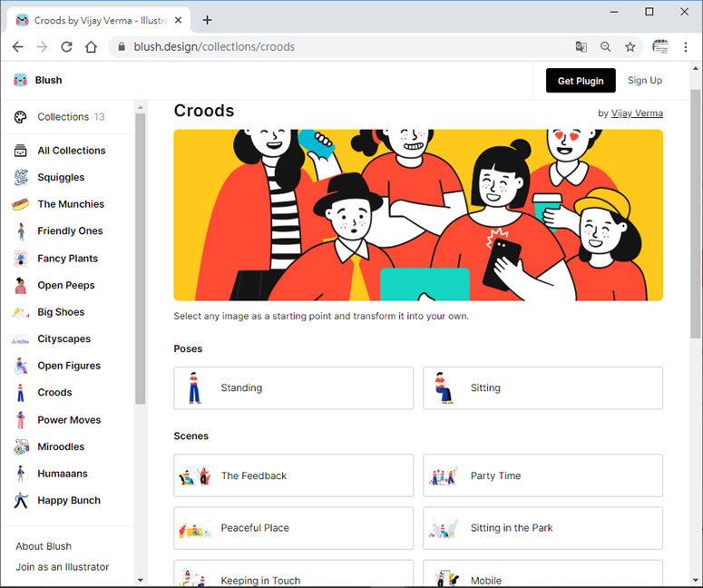The height and width of the screenshot is (588, 703).
Task: Select Power Moves collection label
Action: (x=69, y=420)
